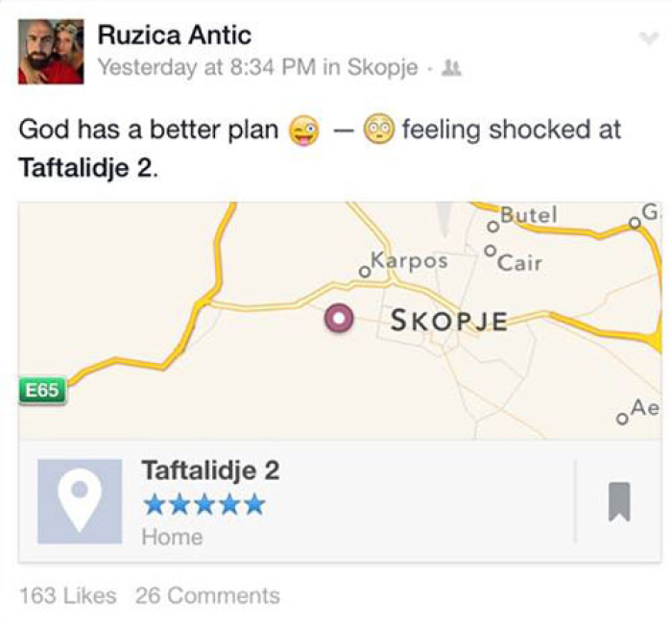Click Ruzica Antic's profile picture

[x=51, y=52]
